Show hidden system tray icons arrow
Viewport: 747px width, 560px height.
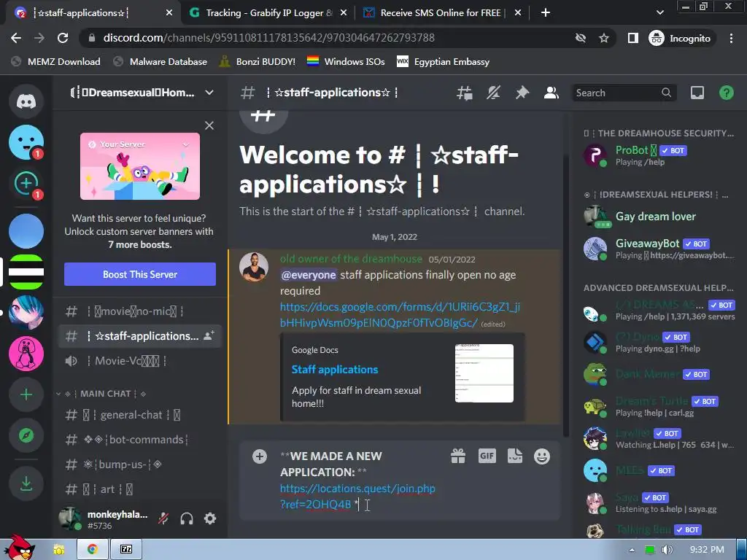point(632,550)
